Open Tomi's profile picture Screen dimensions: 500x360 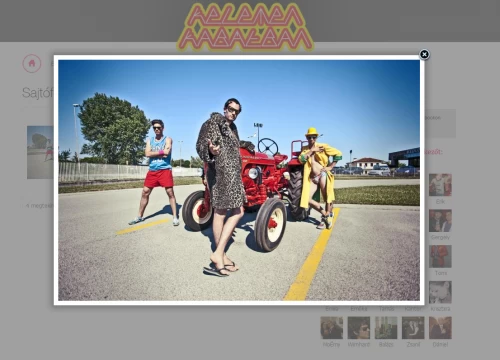click(x=440, y=256)
